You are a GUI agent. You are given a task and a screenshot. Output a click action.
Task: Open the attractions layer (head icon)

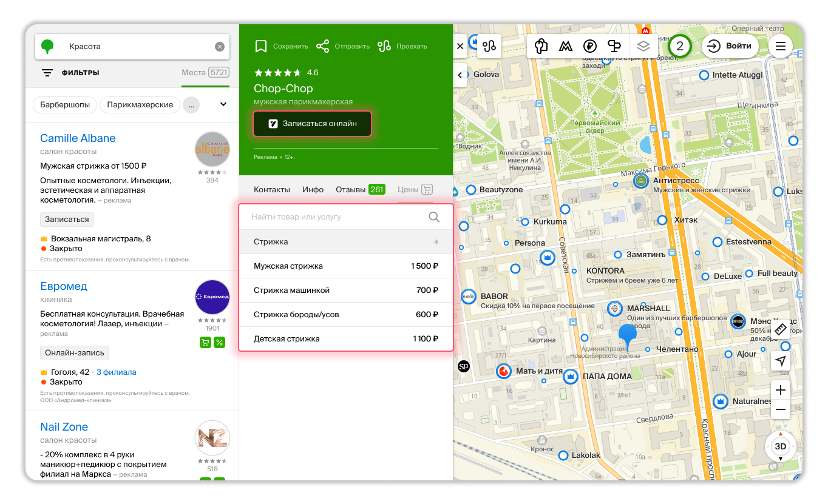[542, 46]
